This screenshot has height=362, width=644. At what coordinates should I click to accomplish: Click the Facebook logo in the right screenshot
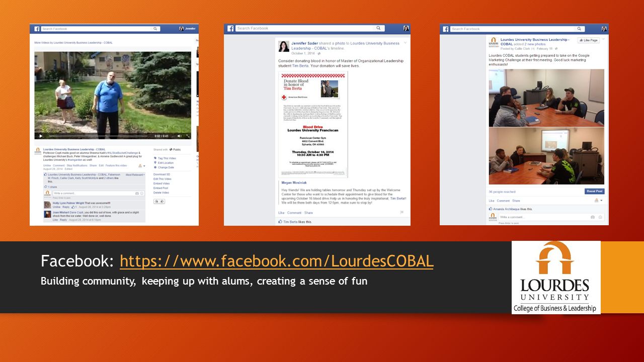coord(446,29)
